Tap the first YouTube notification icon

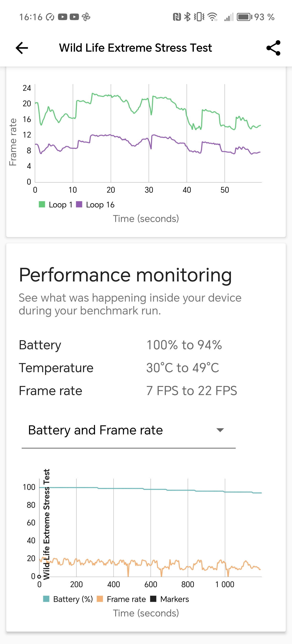coord(63,17)
